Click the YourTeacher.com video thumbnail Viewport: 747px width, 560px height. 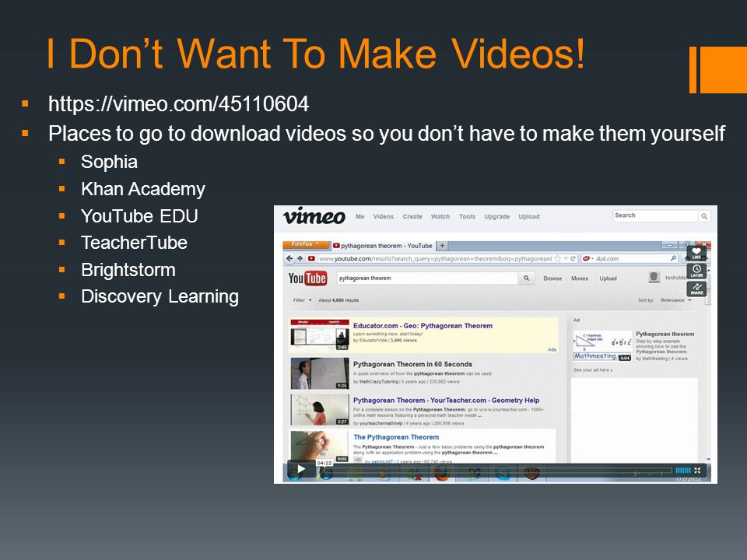320,410
